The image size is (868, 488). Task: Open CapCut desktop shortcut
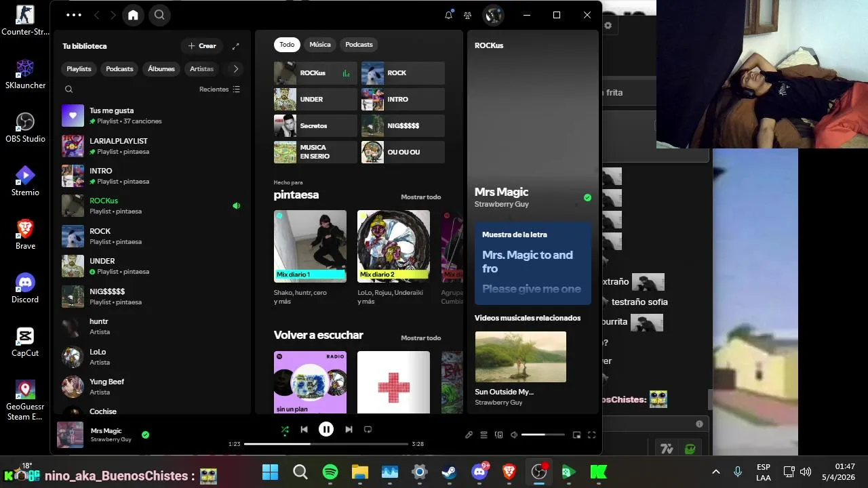click(25, 342)
